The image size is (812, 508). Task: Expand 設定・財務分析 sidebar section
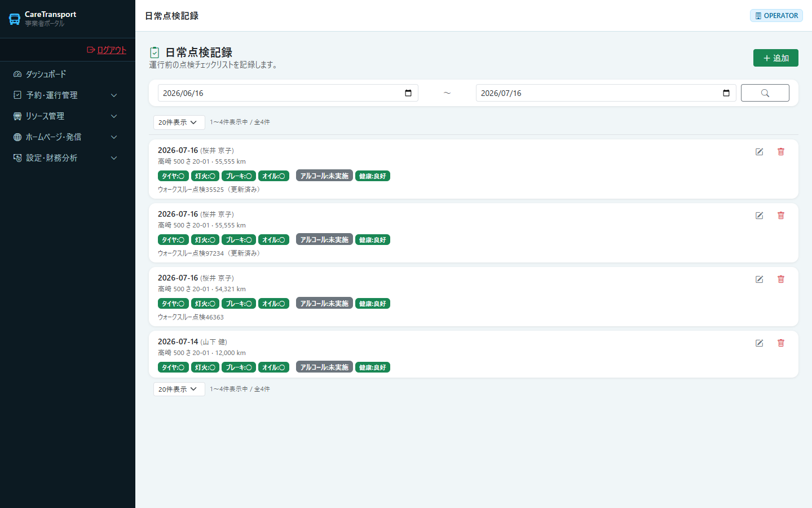tap(68, 158)
